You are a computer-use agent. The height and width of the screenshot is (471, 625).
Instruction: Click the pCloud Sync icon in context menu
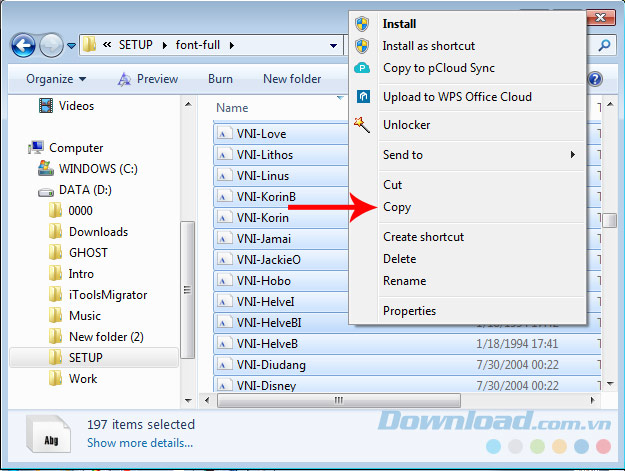pos(364,68)
